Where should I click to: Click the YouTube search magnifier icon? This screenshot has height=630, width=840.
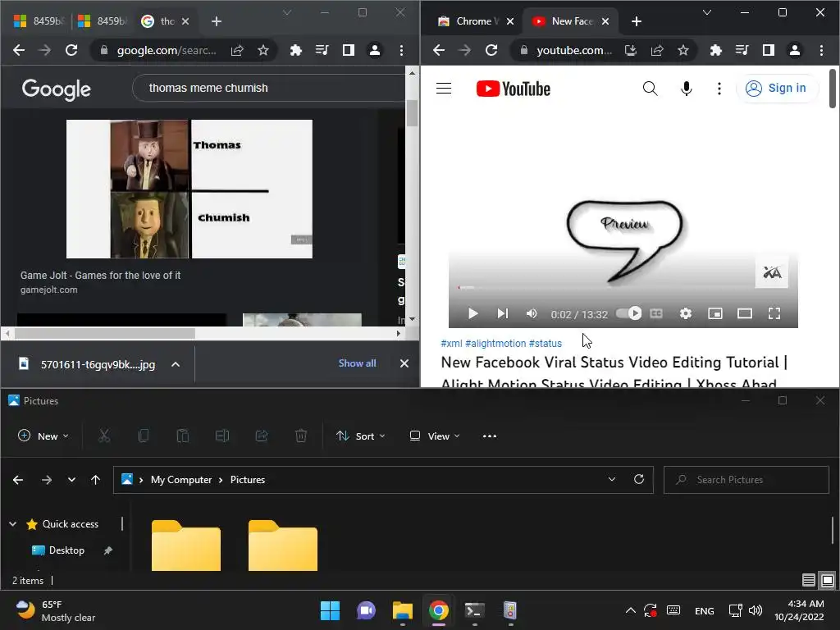coord(650,89)
